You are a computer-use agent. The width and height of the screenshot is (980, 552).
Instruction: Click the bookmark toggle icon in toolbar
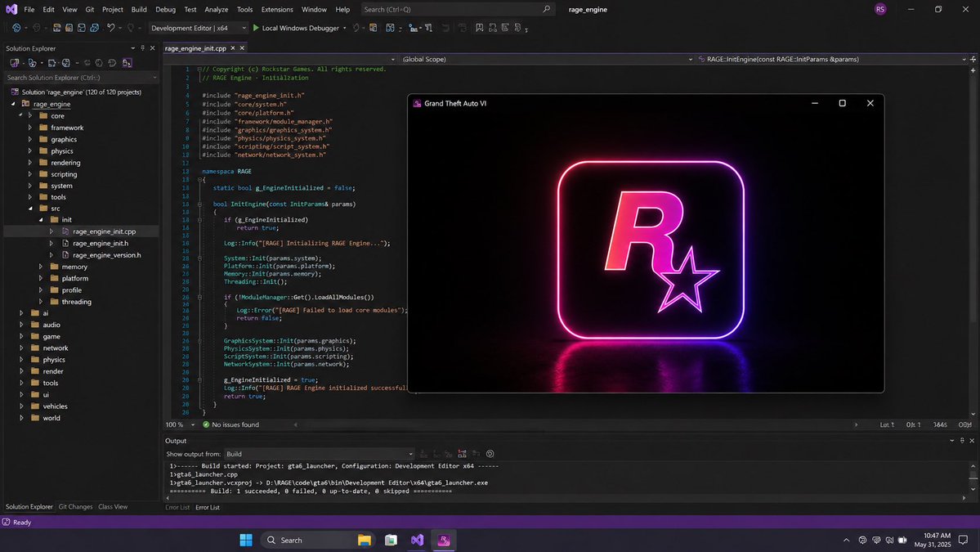pyautogui.click(x=480, y=28)
